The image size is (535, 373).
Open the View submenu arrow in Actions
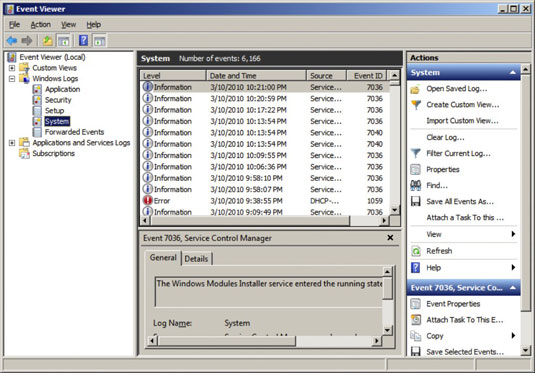[x=513, y=234]
